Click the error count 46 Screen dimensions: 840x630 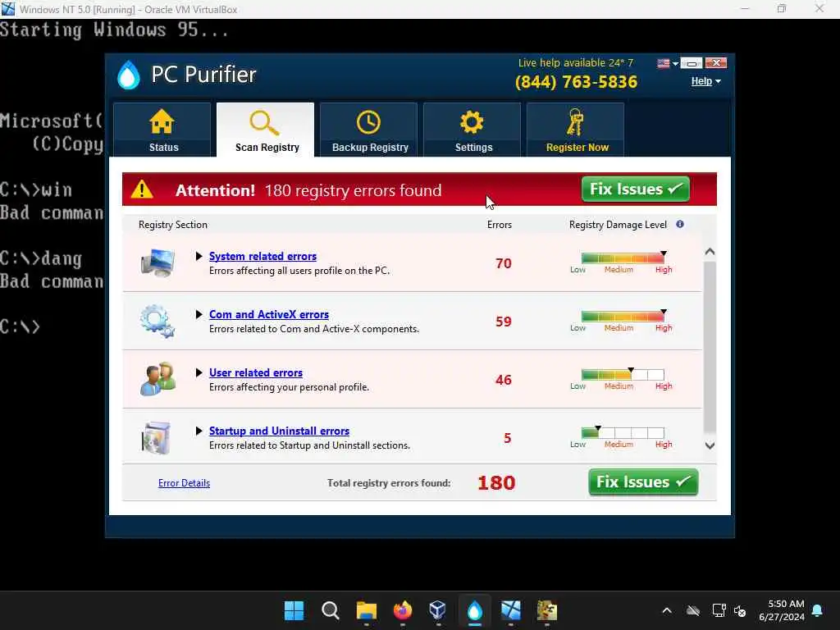click(503, 380)
